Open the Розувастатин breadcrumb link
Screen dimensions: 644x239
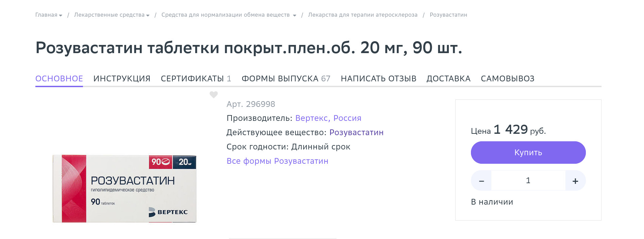pyautogui.click(x=448, y=15)
